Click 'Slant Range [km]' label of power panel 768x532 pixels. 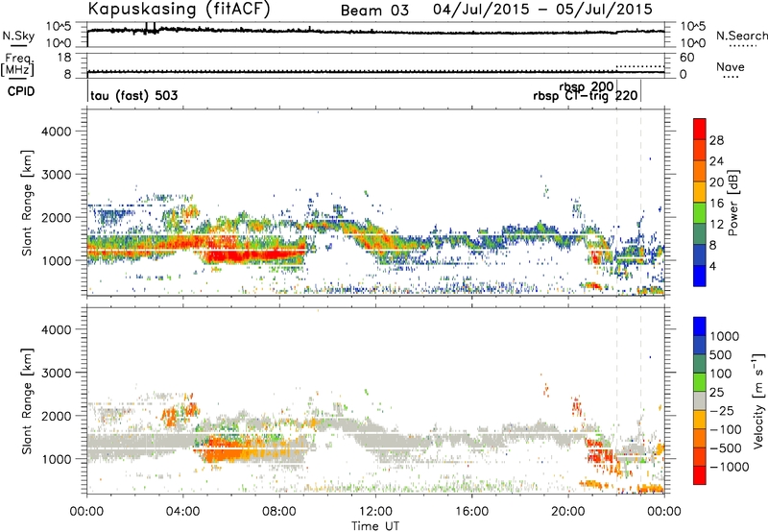pyautogui.click(x=27, y=203)
